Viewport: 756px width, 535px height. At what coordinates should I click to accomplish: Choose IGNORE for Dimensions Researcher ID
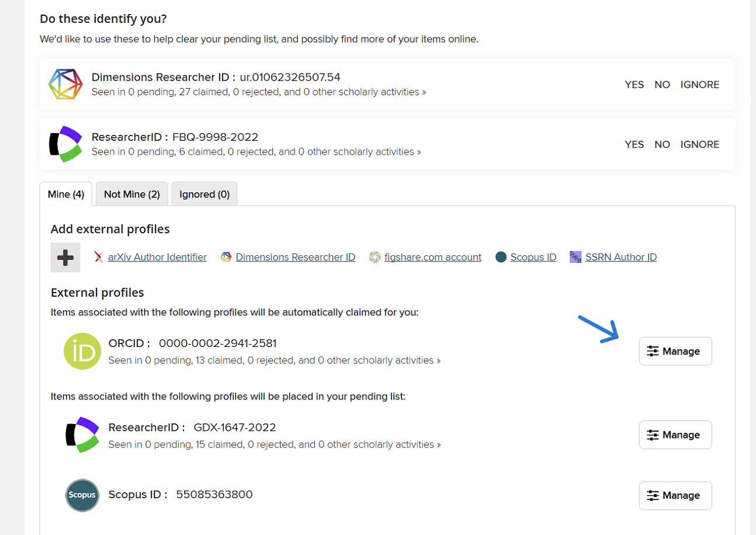coord(699,85)
